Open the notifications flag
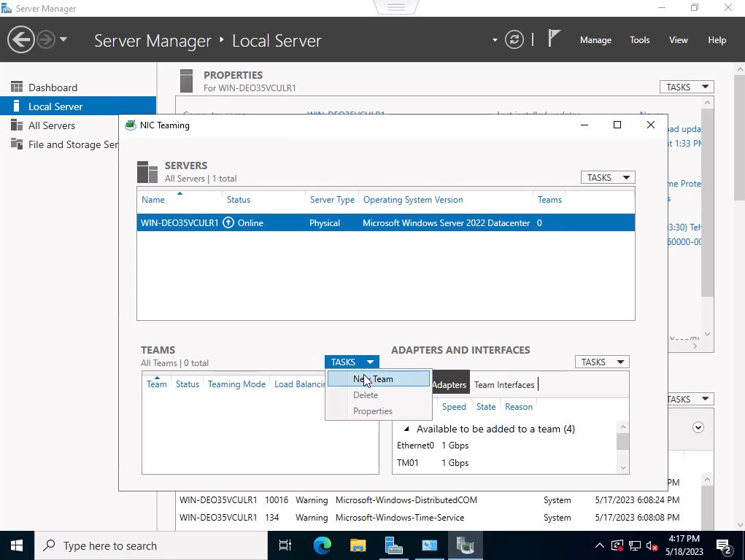 coord(554,39)
